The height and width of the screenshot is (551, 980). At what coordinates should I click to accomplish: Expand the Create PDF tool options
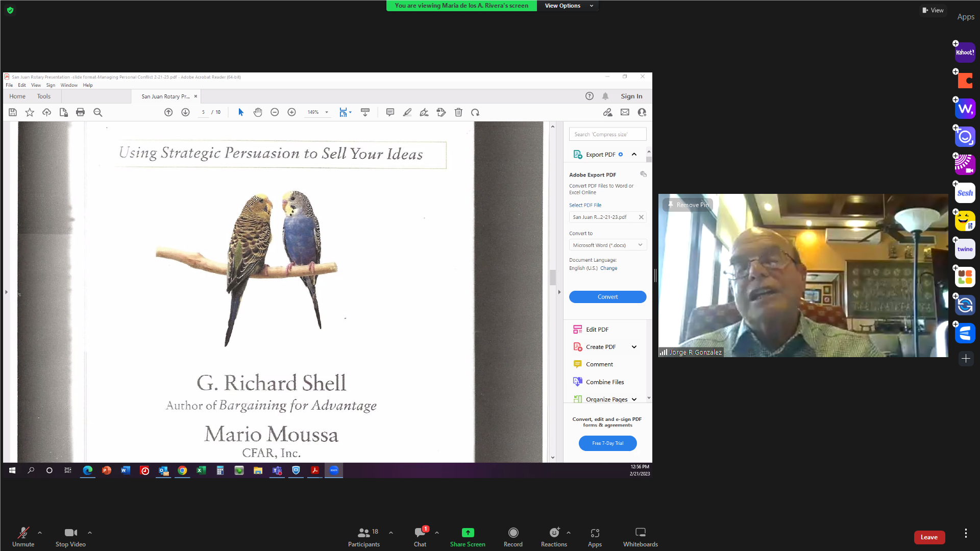coord(634,347)
